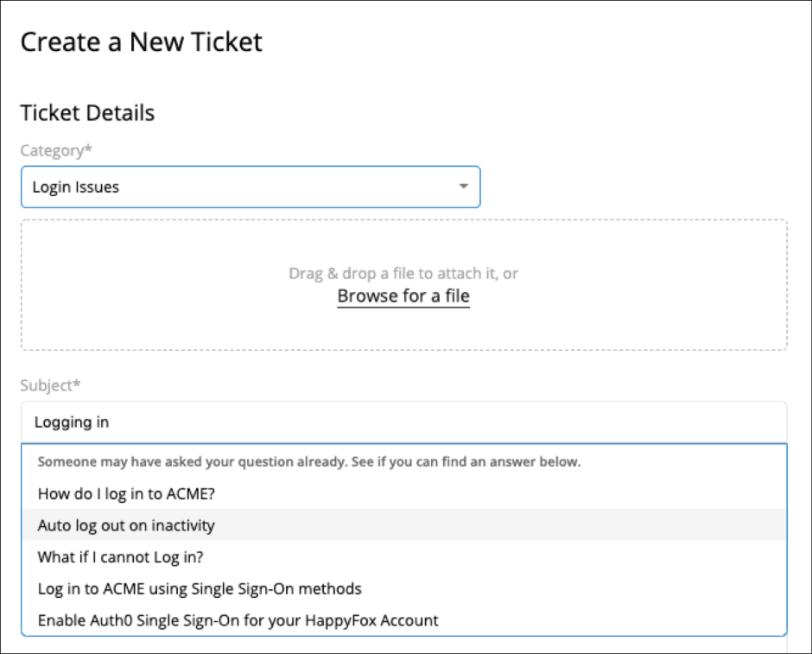
Task: Click the 'Someone may have asked' suggestion header
Action: pos(308,462)
